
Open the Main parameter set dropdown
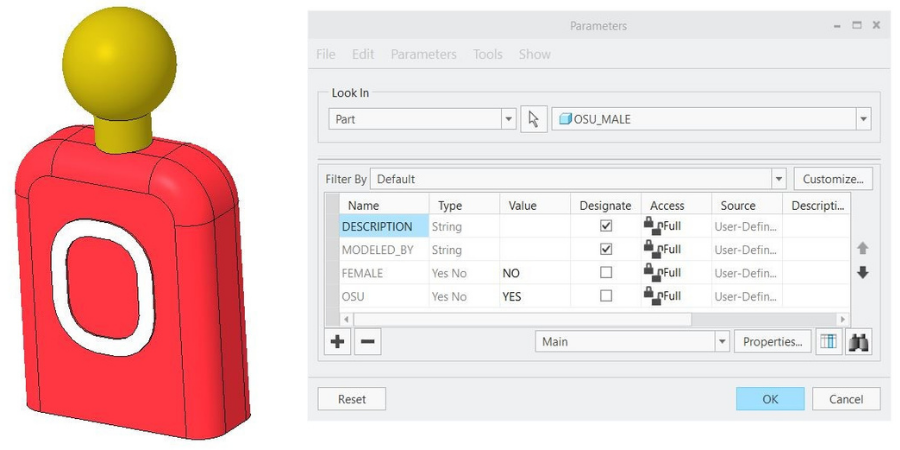(722, 342)
